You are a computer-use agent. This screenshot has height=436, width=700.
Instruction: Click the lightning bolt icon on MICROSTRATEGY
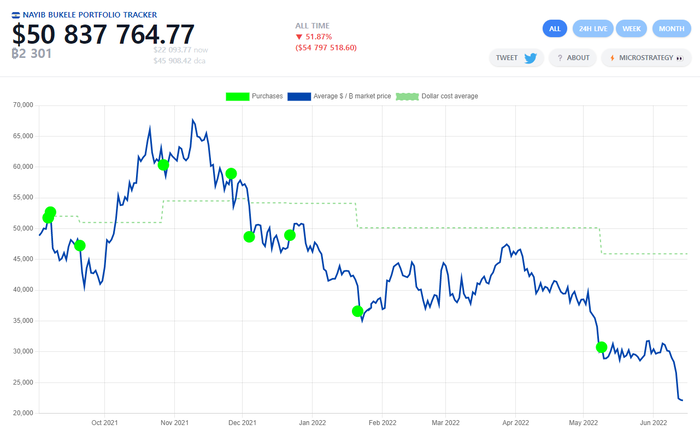612,58
